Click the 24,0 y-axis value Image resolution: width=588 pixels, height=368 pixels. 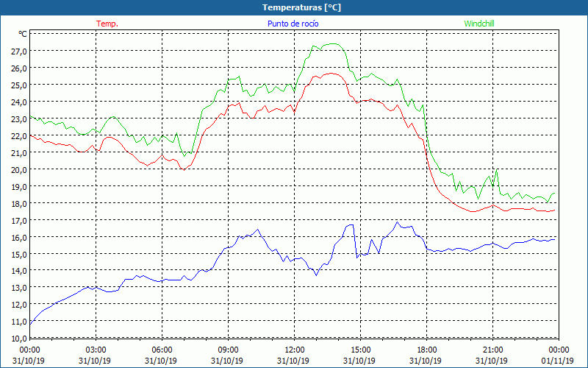point(19,102)
